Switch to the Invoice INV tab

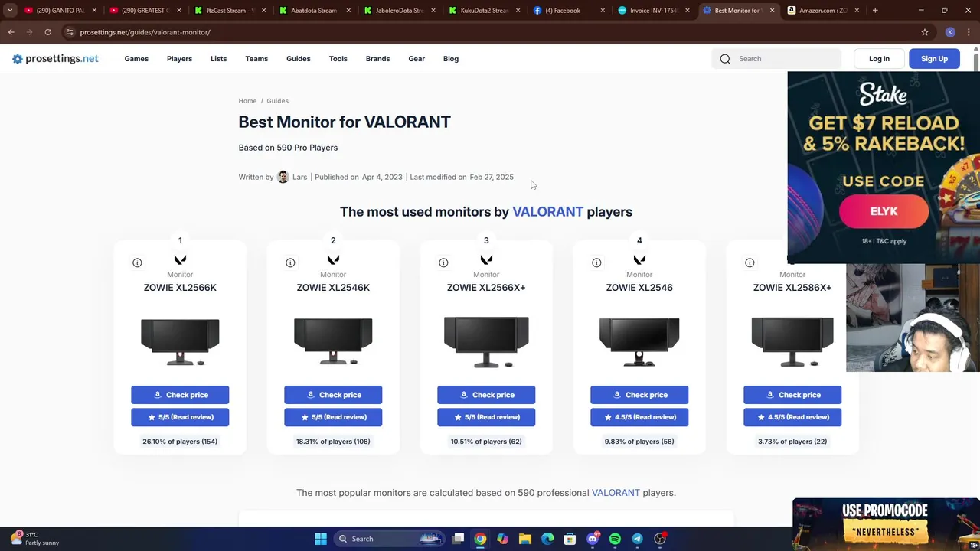pos(650,11)
